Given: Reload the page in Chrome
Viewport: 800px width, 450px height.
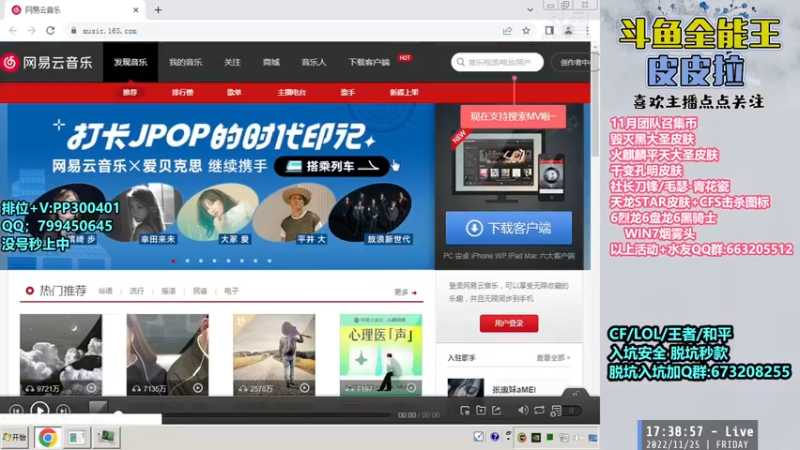Looking at the screenshot, I should (51, 31).
